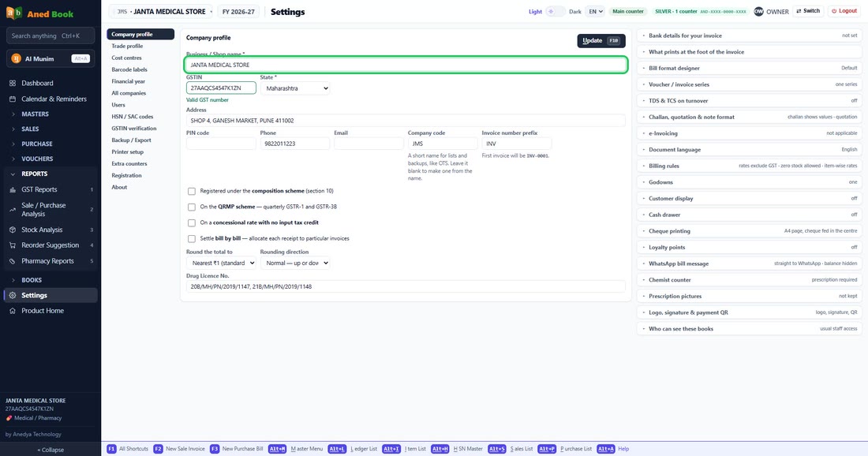Viewport: 868px width, 456px height.
Task: Tick concessional rate with no input tax credit
Action: (192, 223)
